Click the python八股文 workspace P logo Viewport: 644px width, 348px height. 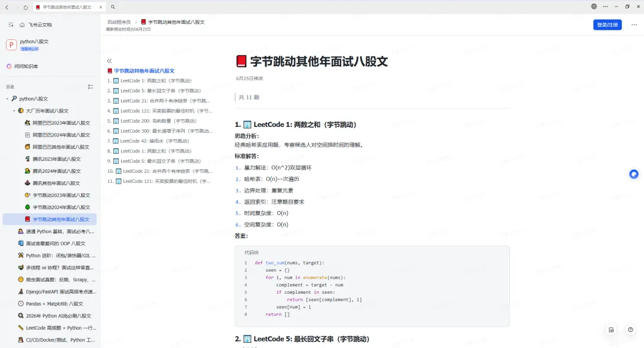pyautogui.click(x=11, y=45)
